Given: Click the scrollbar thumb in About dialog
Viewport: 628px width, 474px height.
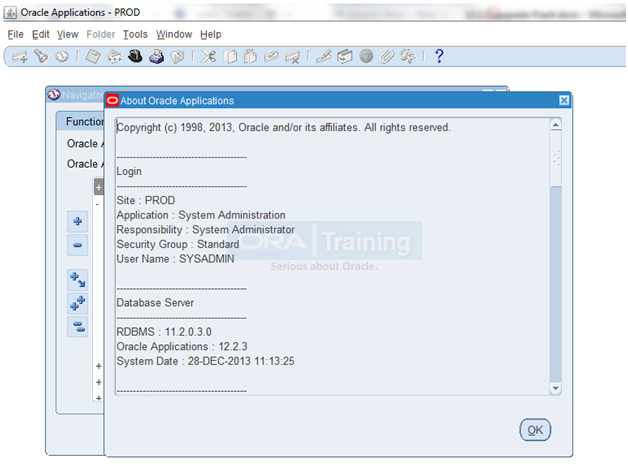Looking at the screenshot, I should tap(556, 159).
